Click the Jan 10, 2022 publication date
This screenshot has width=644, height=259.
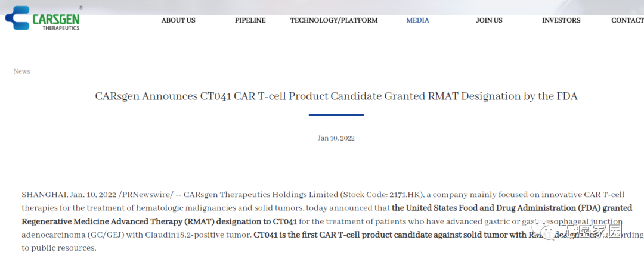(x=336, y=138)
